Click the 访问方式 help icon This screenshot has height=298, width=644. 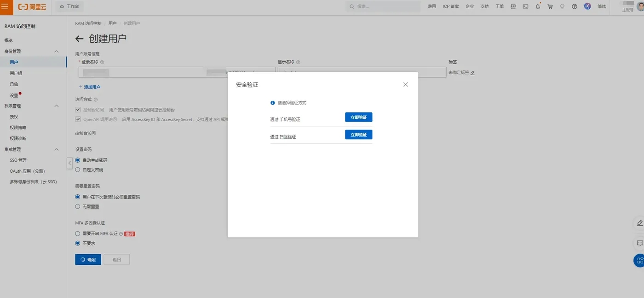click(95, 99)
